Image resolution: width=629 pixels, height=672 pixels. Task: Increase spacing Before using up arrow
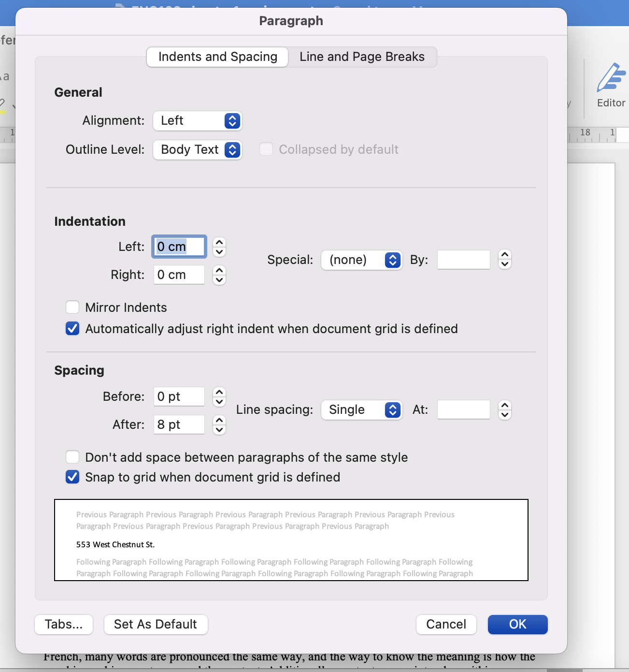(219, 392)
